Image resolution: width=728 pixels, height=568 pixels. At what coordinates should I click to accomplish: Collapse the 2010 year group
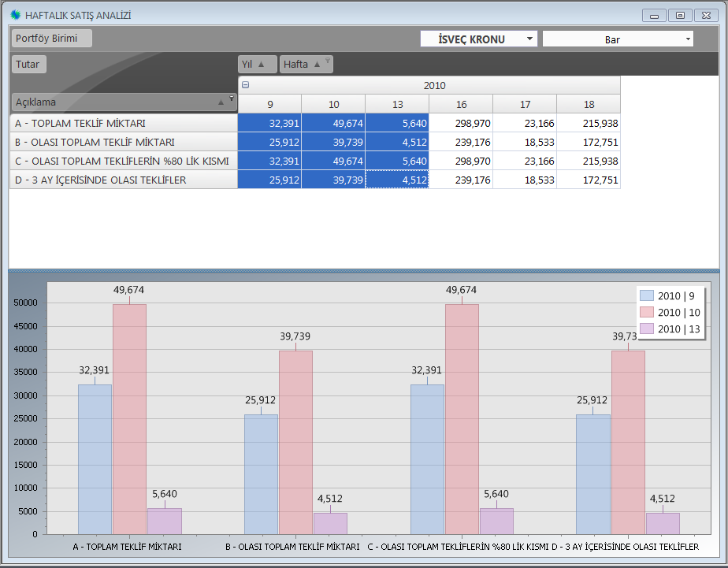pos(246,85)
